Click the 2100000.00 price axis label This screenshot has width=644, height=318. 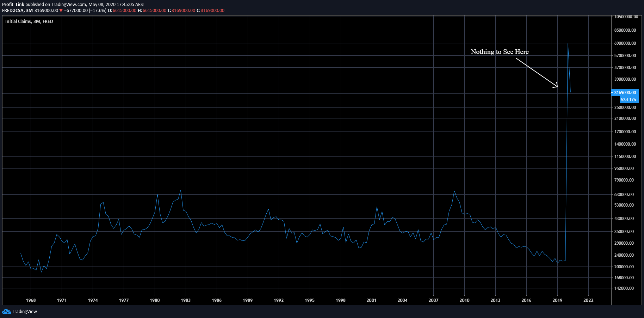click(x=625, y=118)
